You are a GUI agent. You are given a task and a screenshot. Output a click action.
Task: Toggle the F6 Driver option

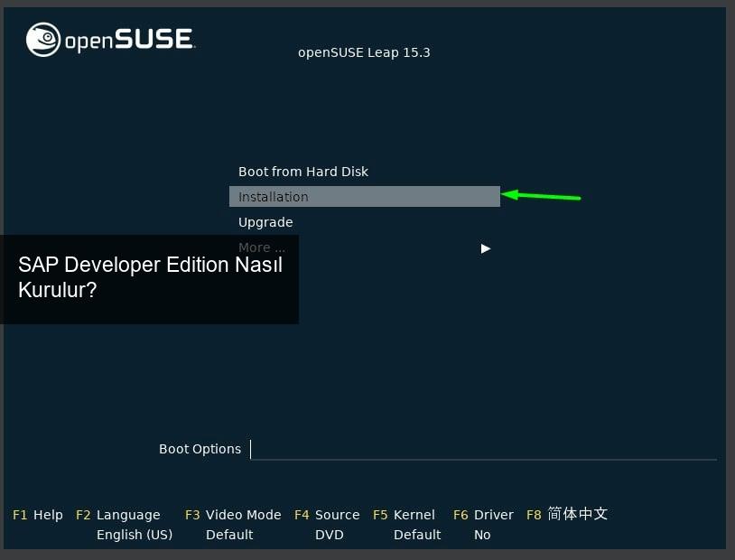click(483, 515)
